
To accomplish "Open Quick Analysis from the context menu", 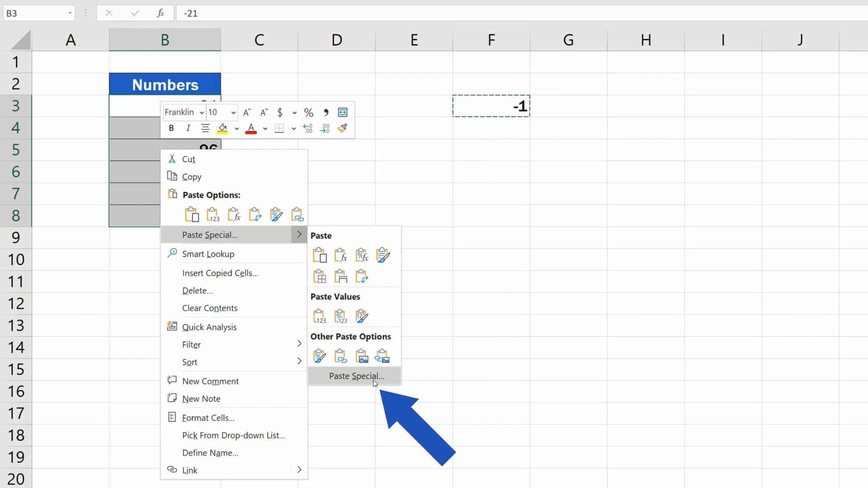I will pos(234,327).
